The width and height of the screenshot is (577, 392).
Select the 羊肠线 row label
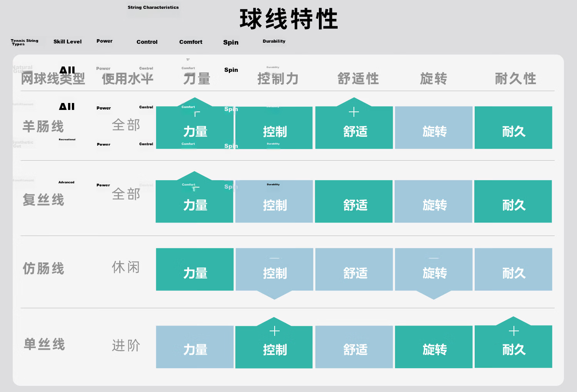tap(43, 126)
